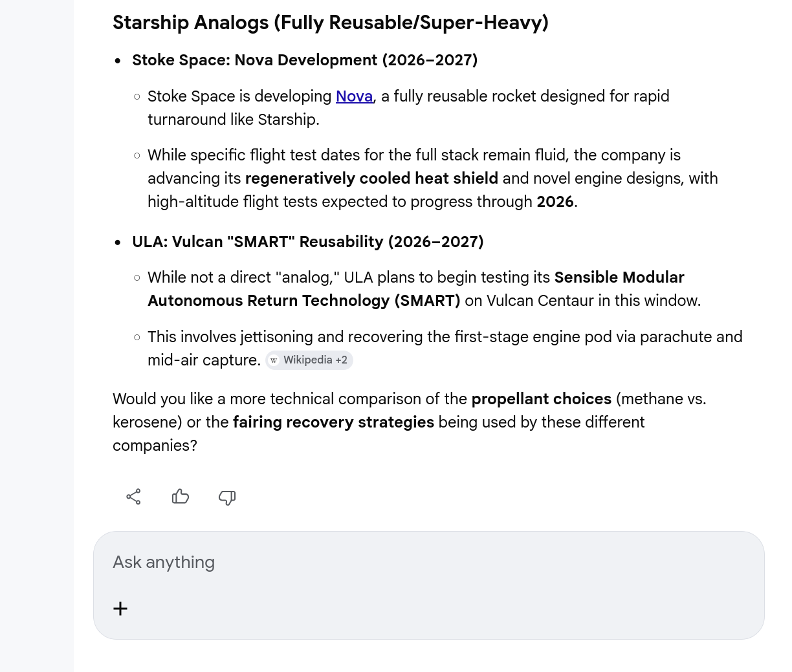Click the share response icon

133,497
